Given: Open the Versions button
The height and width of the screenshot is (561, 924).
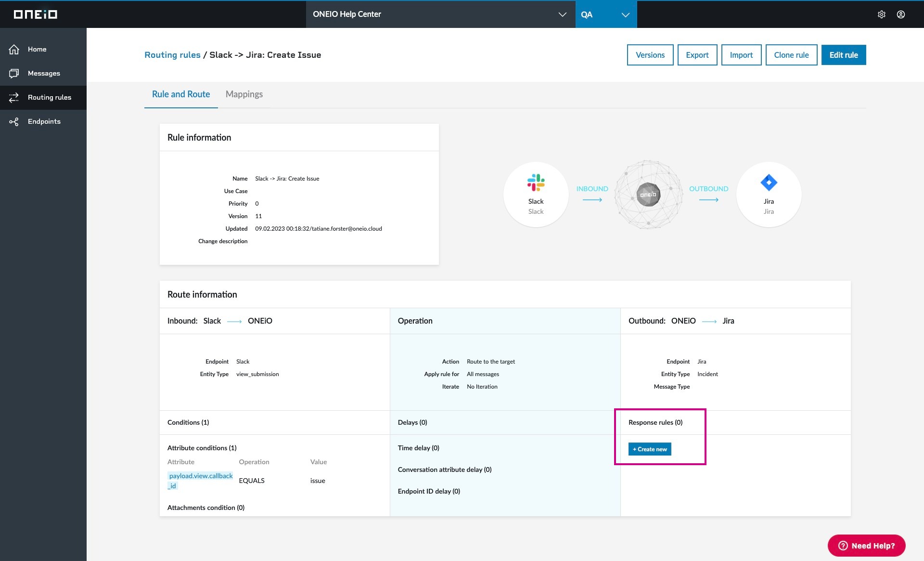Looking at the screenshot, I should [650, 55].
